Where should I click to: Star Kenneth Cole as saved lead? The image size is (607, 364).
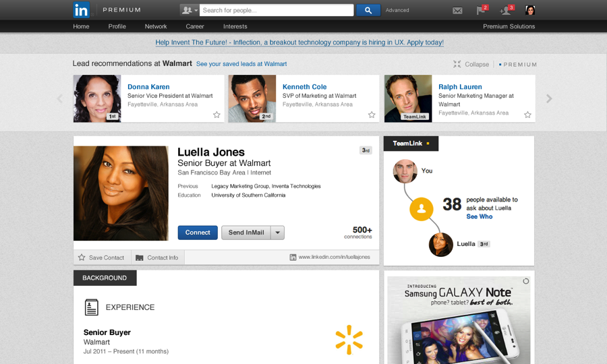coord(372,115)
